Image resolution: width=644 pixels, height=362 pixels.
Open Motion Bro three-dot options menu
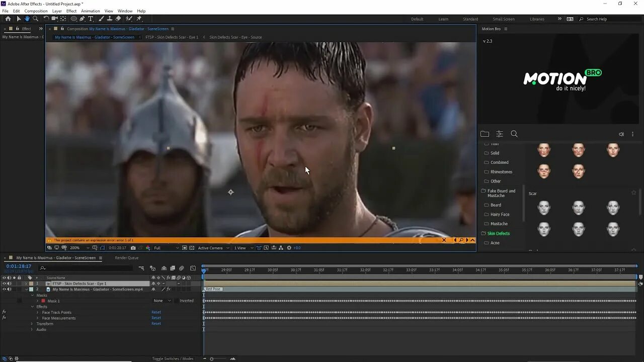(633, 134)
